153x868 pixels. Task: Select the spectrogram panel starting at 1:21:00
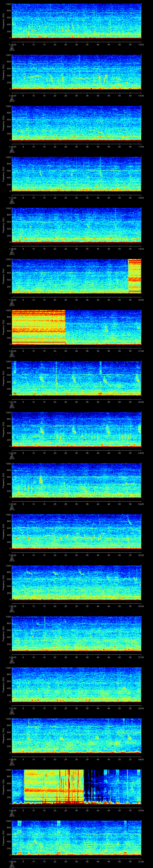point(76,378)
